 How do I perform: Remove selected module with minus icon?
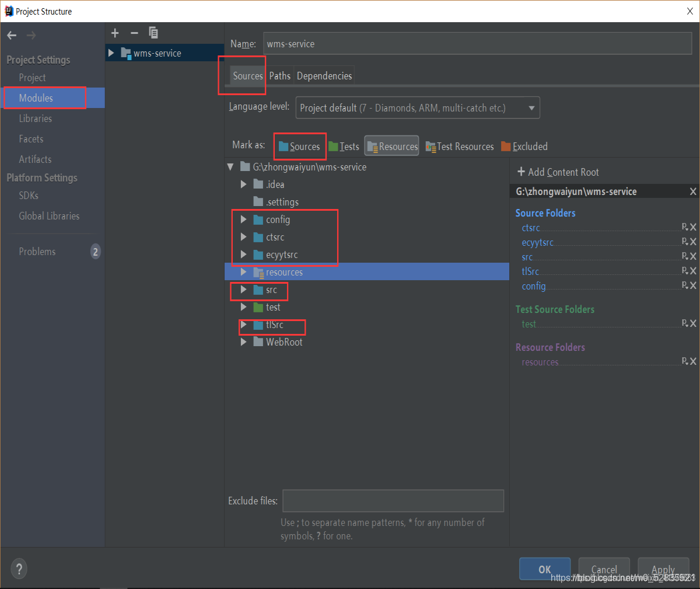tap(134, 33)
